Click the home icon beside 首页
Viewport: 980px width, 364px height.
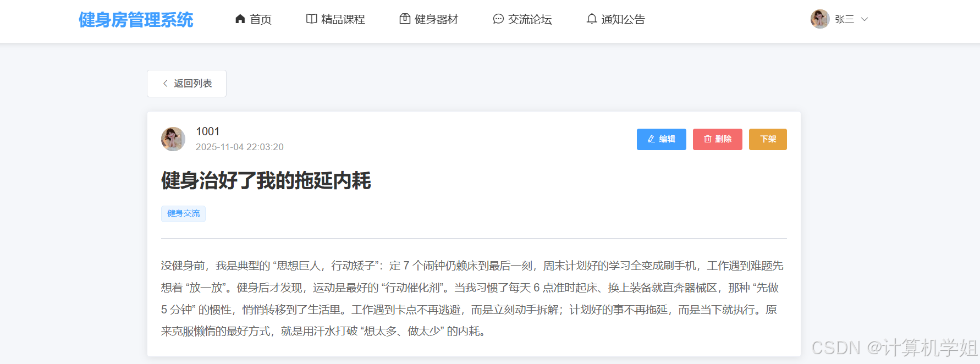[240, 19]
